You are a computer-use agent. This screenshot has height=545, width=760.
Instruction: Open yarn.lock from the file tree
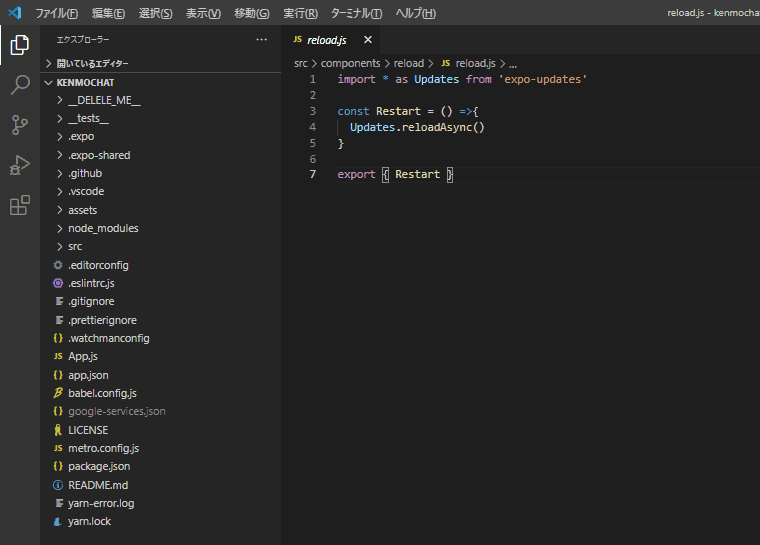tap(89, 522)
